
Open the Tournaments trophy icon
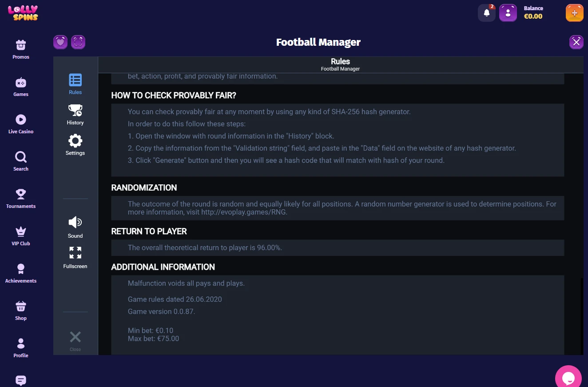pos(21,199)
